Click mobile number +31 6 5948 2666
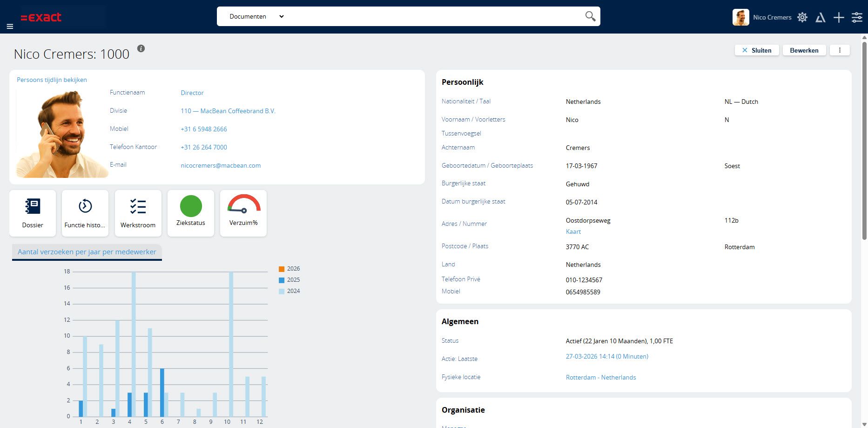The height and width of the screenshot is (428, 868). [204, 129]
